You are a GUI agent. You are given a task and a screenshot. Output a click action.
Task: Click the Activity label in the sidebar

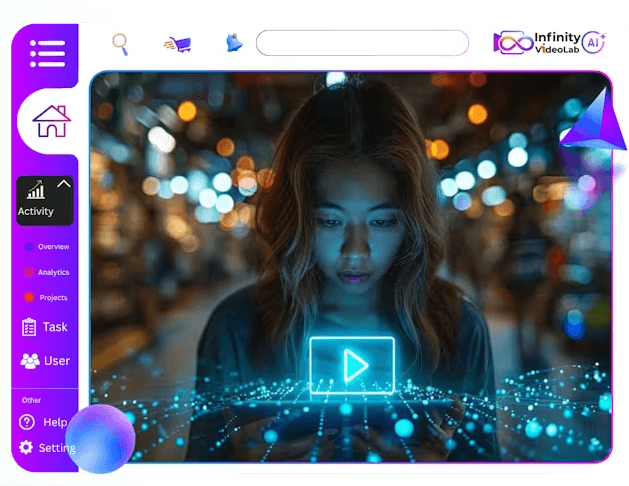[36, 211]
